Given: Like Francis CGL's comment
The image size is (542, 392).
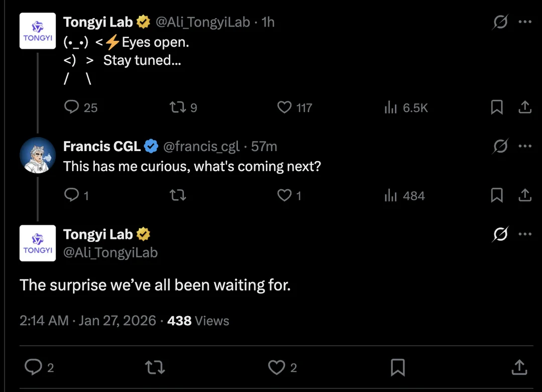Looking at the screenshot, I should click(x=285, y=195).
